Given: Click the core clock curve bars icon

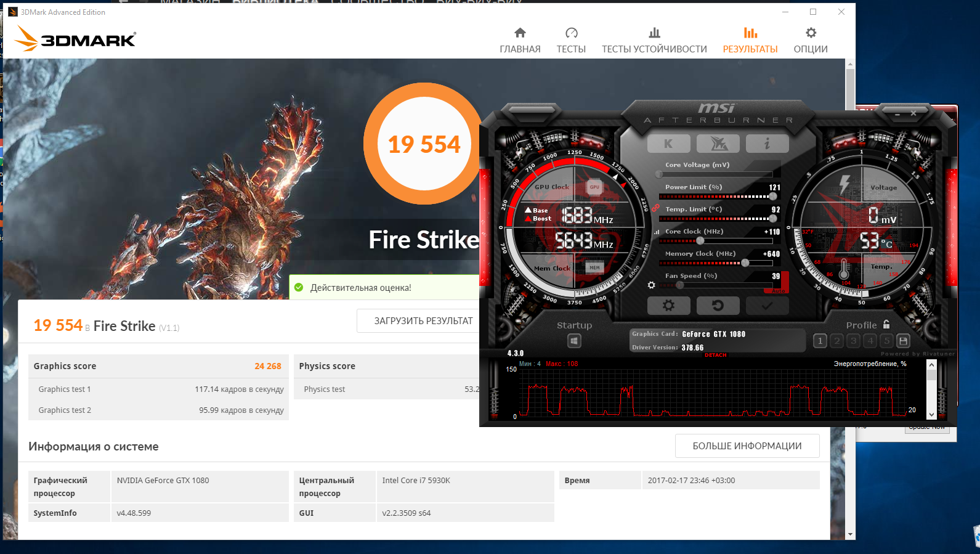Looking at the screenshot, I should point(656,232).
